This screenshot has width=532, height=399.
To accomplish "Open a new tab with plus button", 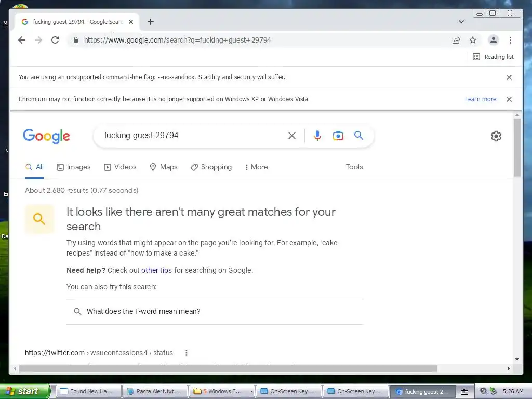I will click(x=151, y=22).
